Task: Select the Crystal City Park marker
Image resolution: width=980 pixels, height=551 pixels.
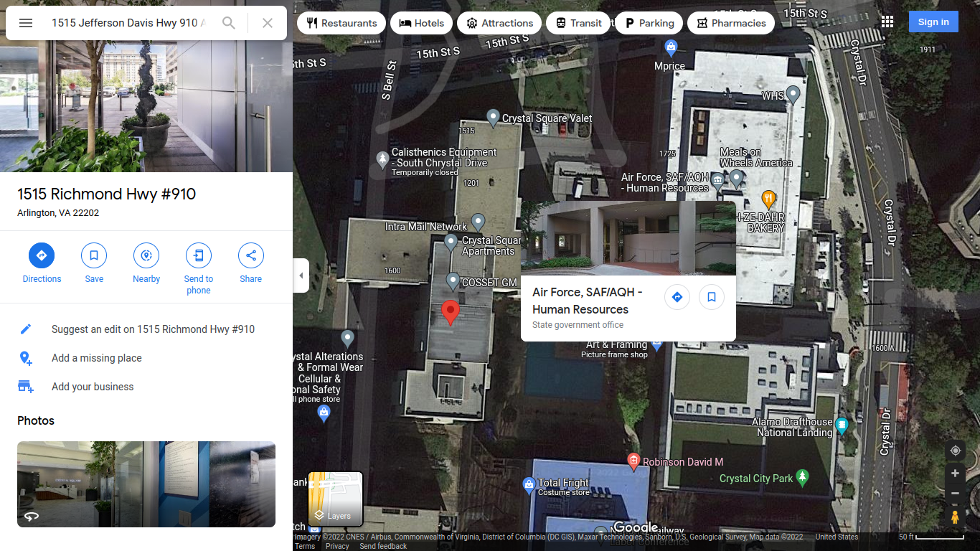Action: pyautogui.click(x=803, y=477)
